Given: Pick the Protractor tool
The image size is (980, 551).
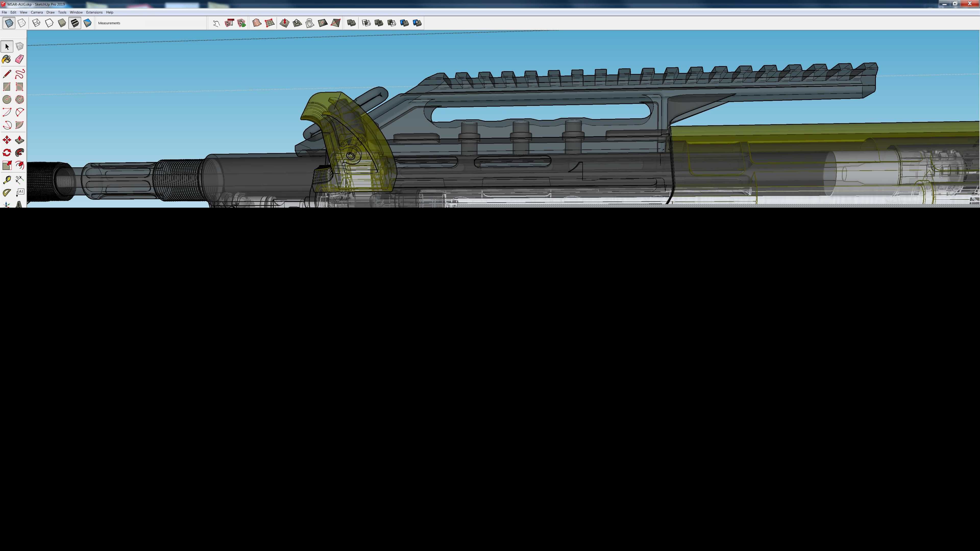Looking at the screenshot, I should click(7, 193).
